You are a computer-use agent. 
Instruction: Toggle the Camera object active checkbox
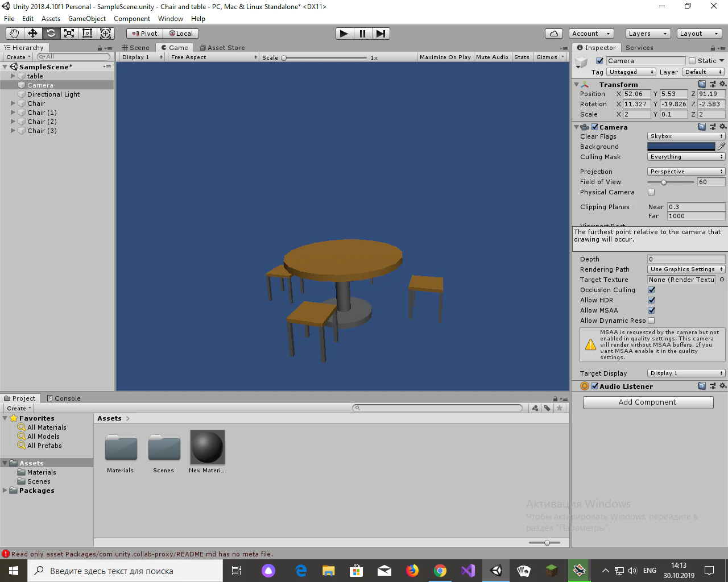[x=599, y=61]
